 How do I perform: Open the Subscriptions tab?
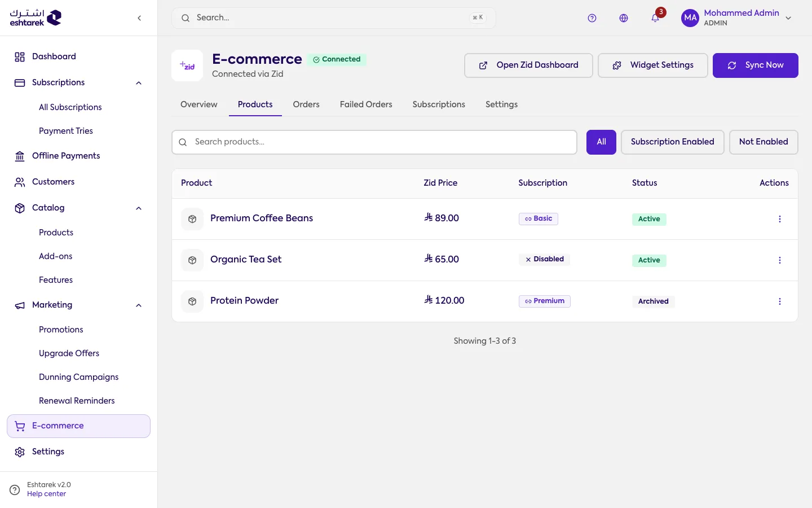click(439, 104)
